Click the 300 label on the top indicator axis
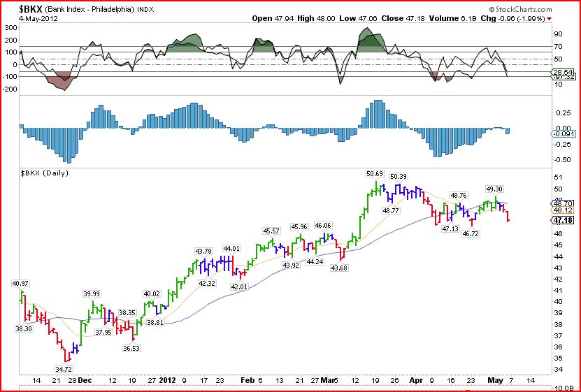Screen dimensions: 581x392 pos(11,27)
